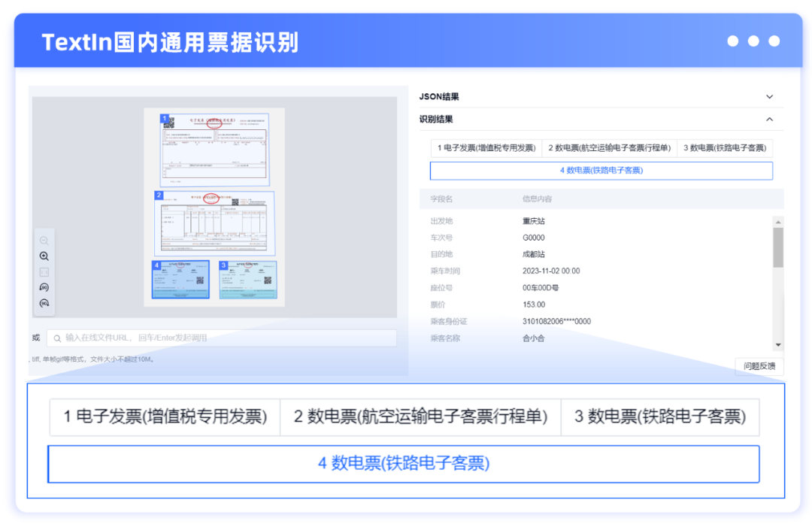Image resolution: width=812 pixels, height=527 pixels.
Task: Select train ticket region 3 in preview
Action: [248, 280]
